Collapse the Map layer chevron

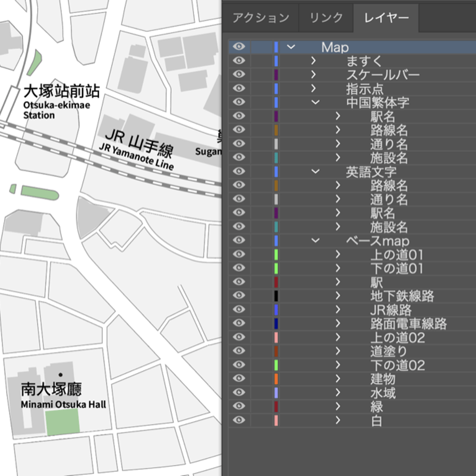pyautogui.click(x=291, y=47)
